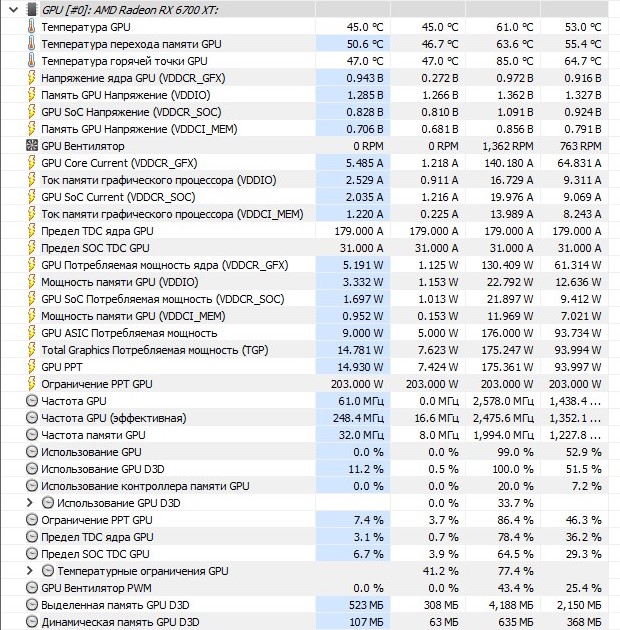Click lightning icon of Ограничение PPT GPU wattage row
This screenshot has width=620, height=630.
coord(31,384)
